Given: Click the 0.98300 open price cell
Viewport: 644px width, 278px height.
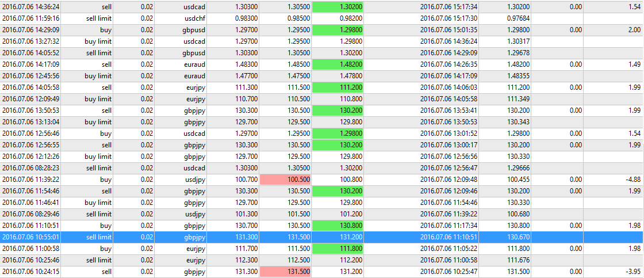Looking at the screenshot, I should (x=247, y=18).
